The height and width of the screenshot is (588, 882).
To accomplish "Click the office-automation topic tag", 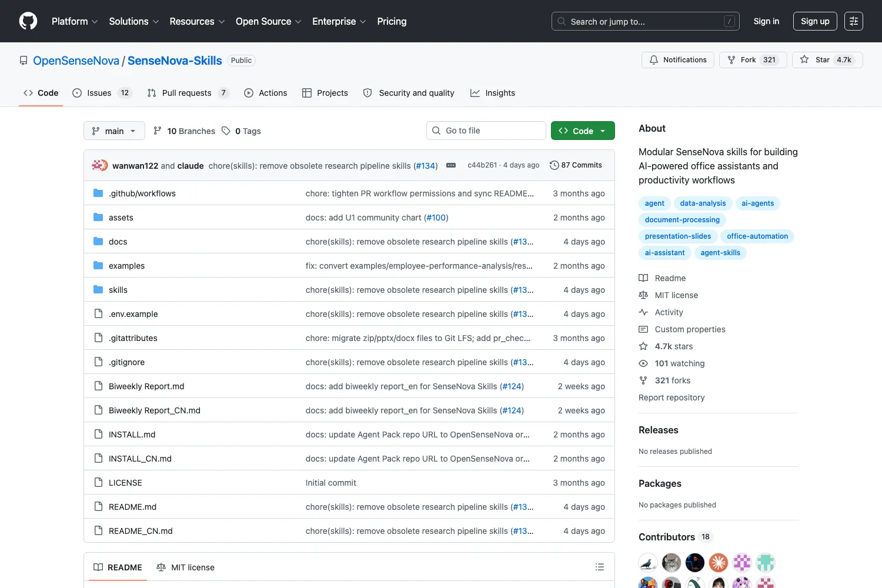I will pyautogui.click(x=757, y=236).
